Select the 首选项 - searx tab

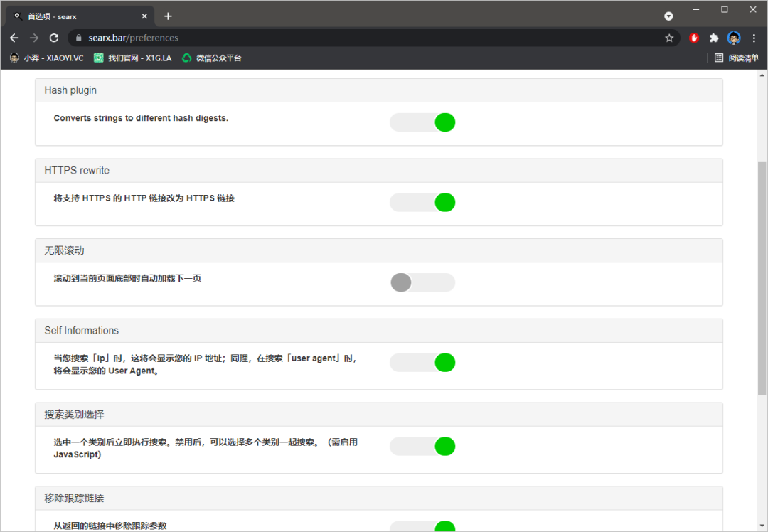pyautogui.click(x=80, y=16)
